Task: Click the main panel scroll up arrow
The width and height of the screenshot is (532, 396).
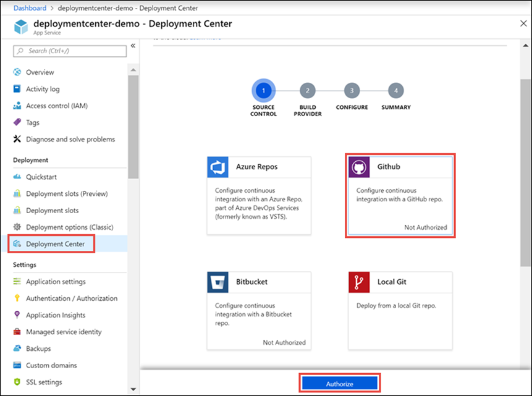Action: click(x=526, y=46)
